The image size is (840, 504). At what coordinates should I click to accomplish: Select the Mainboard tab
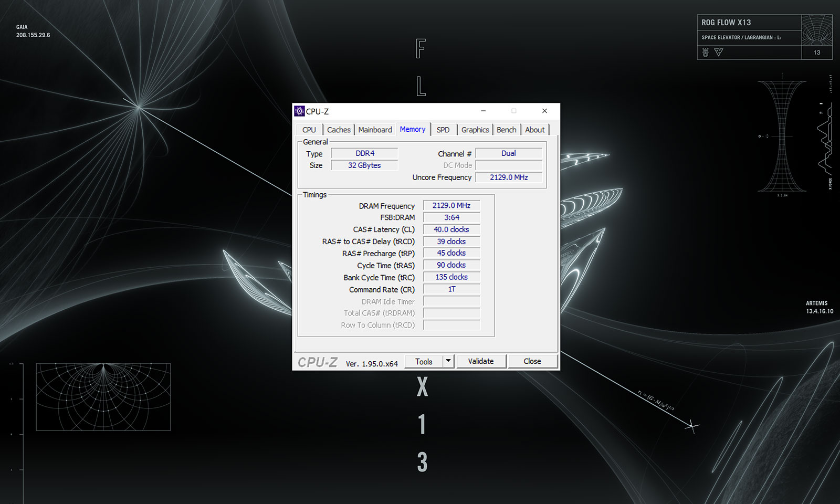click(x=375, y=130)
